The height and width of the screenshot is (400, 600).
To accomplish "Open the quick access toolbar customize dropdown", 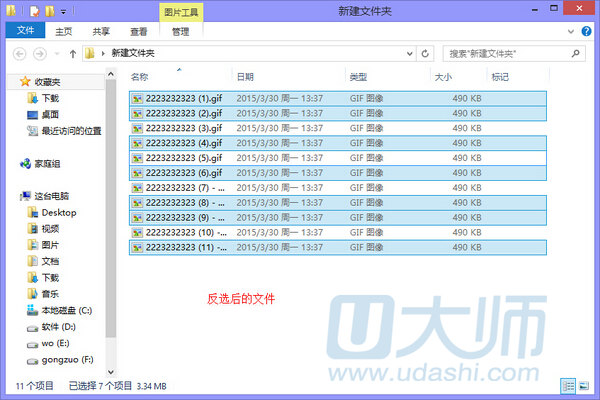I will (64, 12).
